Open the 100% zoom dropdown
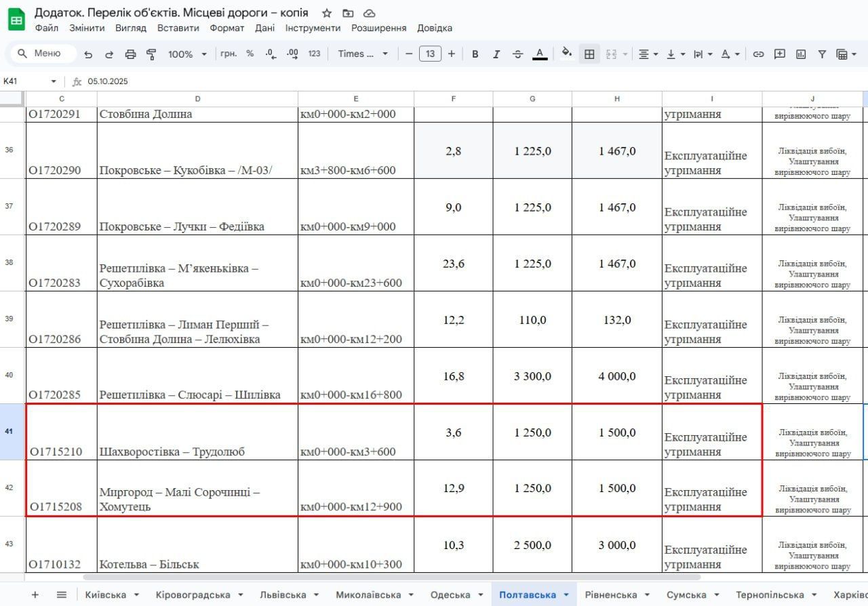Viewport: 868px width, 606px height. pos(187,54)
